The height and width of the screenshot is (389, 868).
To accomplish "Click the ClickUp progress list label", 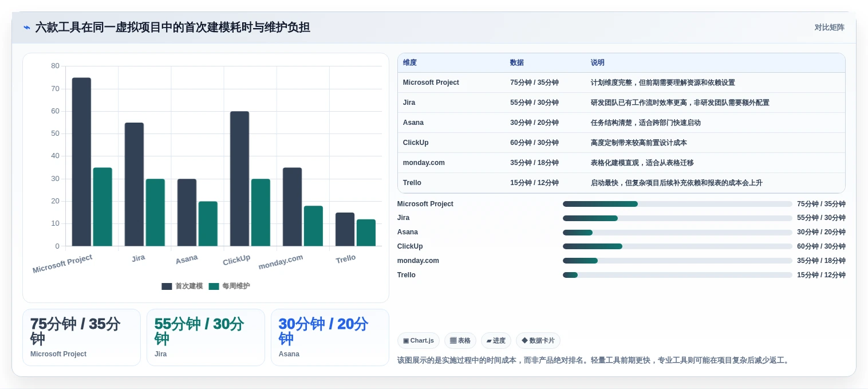I will [410, 246].
